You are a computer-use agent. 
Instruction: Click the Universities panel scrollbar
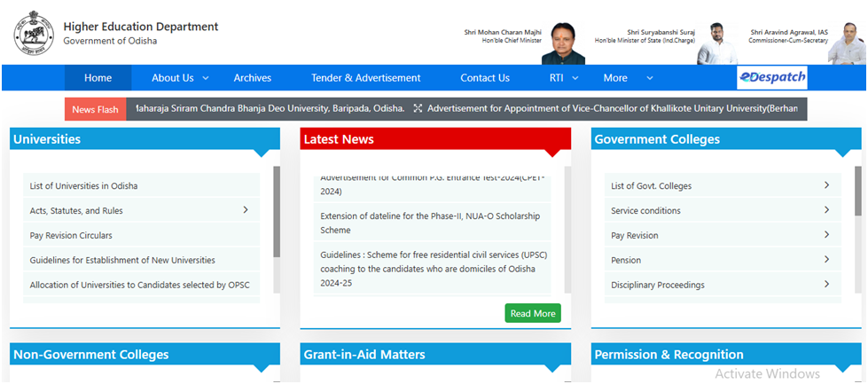tap(277, 212)
